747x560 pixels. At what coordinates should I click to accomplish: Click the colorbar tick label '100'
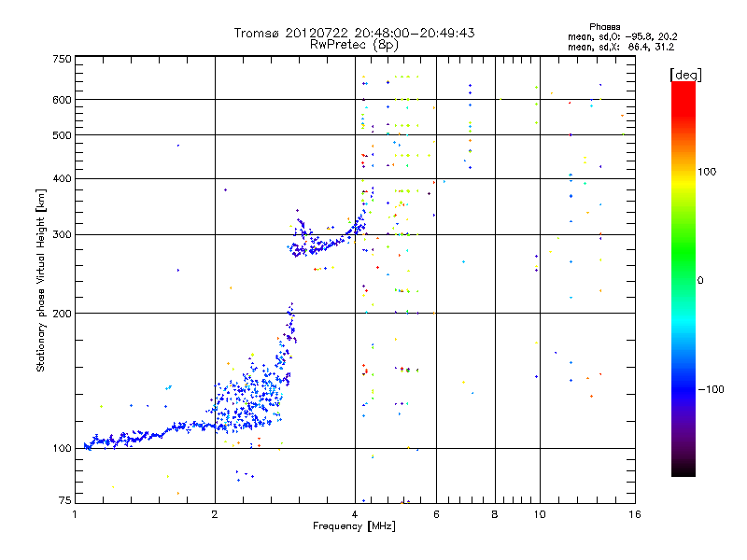tap(707, 172)
